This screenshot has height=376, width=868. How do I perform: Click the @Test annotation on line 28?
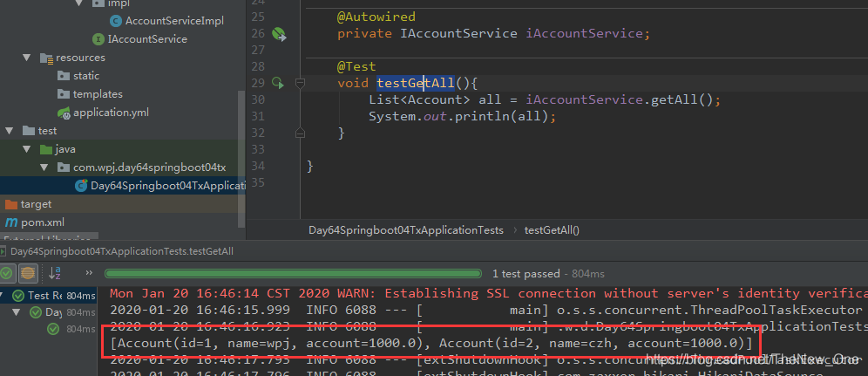[356, 67]
